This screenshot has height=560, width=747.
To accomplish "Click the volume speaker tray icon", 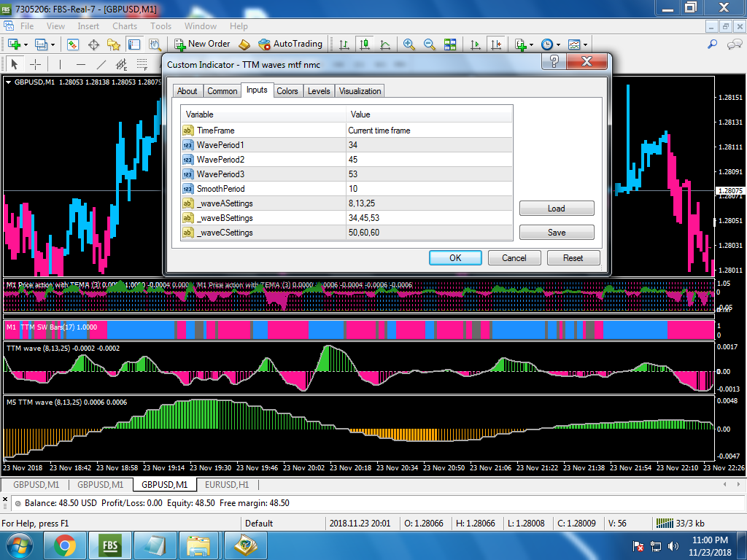I will pyautogui.click(x=673, y=546).
